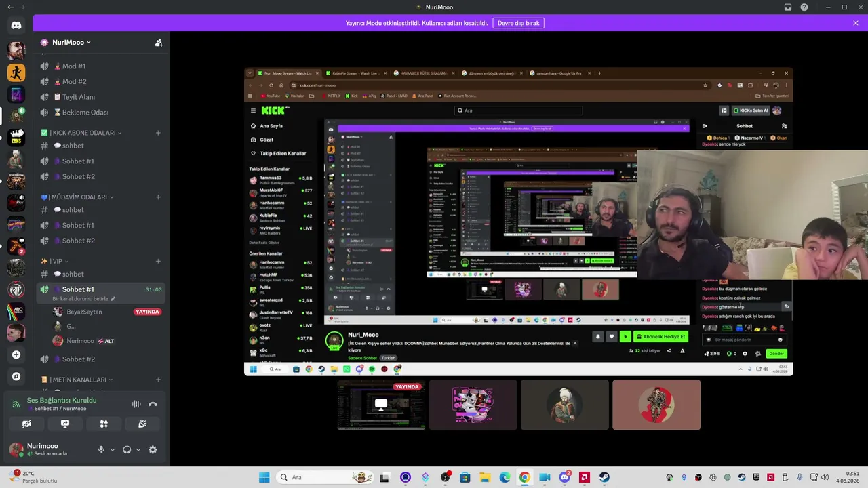868x488 pixels.
Task: Disconnect from voice with the hang-up icon
Action: click(x=153, y=404)
